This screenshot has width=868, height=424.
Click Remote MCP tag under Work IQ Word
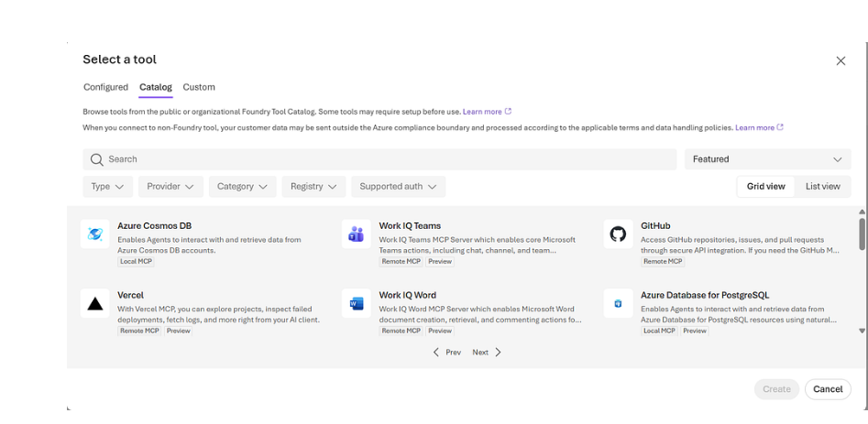coord(401,331)
